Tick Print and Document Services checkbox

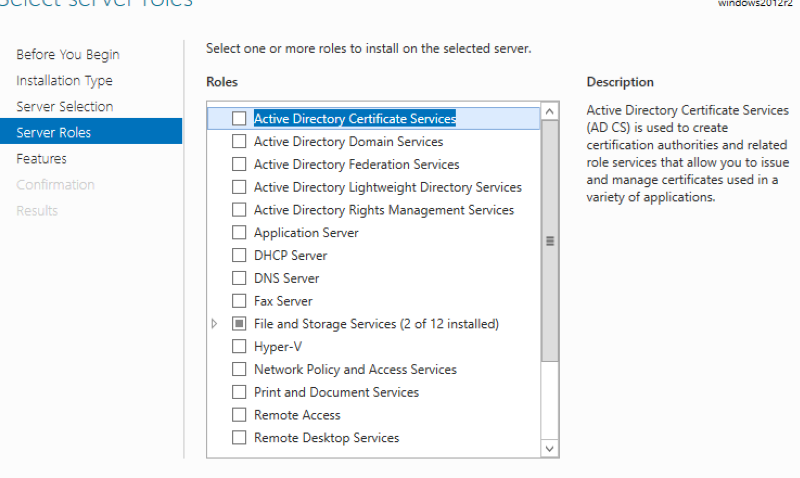pos(239,392)
